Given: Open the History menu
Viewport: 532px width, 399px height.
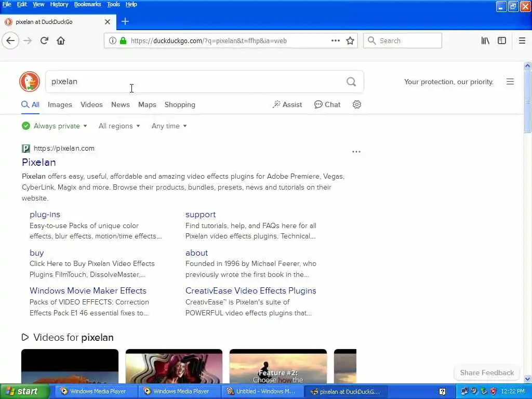Looking at the screenshot, I should (59, 4).
